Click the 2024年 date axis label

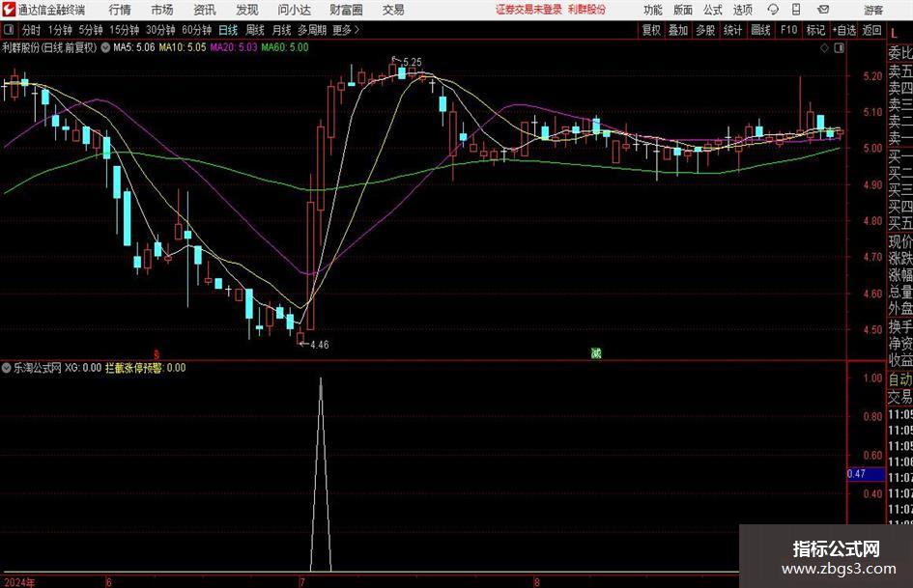(x=19, y=582)
